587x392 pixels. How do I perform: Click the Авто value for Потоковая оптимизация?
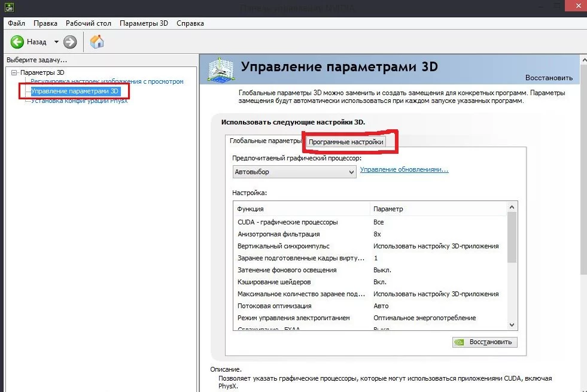tap(381, 306)
